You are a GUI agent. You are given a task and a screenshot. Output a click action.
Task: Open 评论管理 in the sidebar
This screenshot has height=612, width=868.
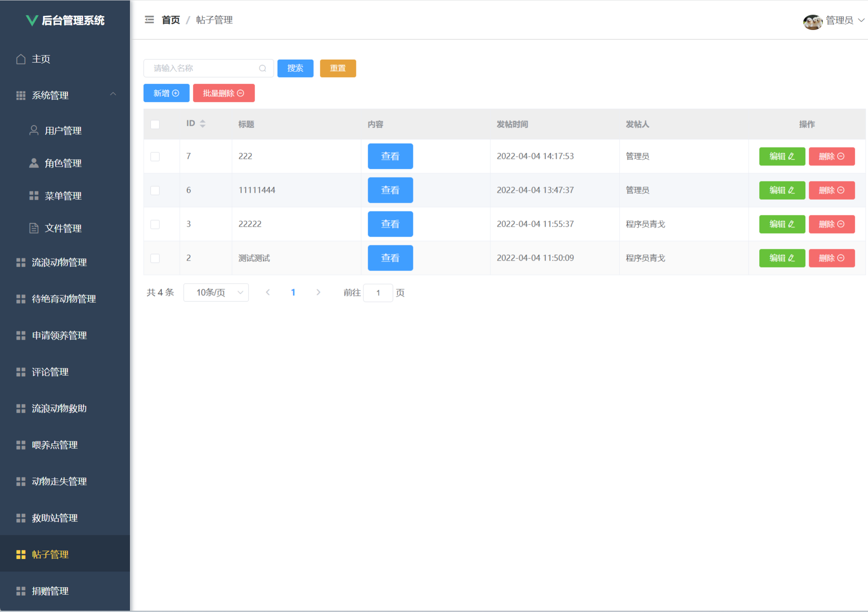(x=50, y=372)
